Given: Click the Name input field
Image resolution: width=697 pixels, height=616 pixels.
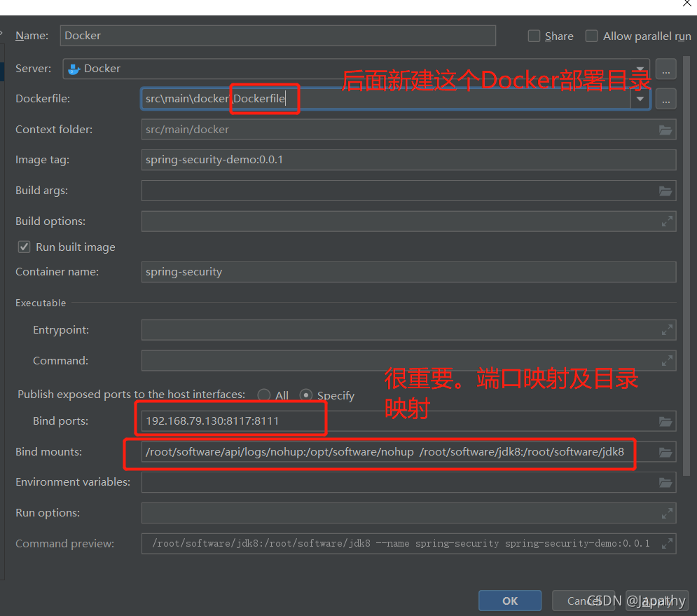Looking at the screenshot, I should click(278, 36).
